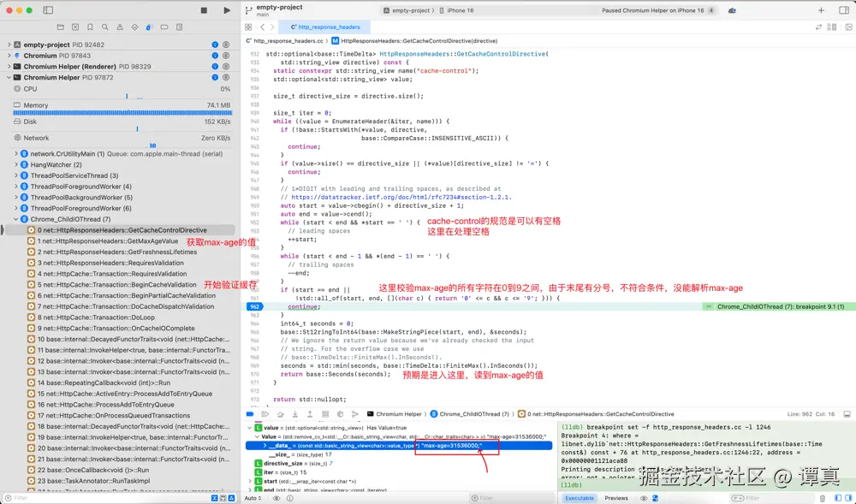
Task: Toggle code review with the swap arrows
Action: click(x=818, y=27)
